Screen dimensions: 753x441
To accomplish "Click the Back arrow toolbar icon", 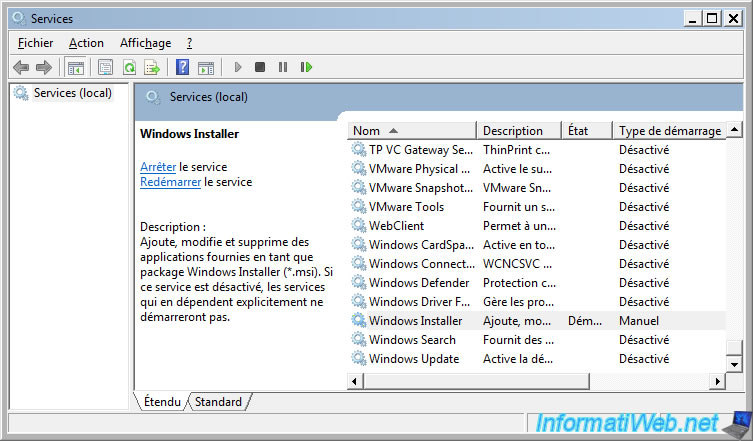I will [x=21, y=67].
